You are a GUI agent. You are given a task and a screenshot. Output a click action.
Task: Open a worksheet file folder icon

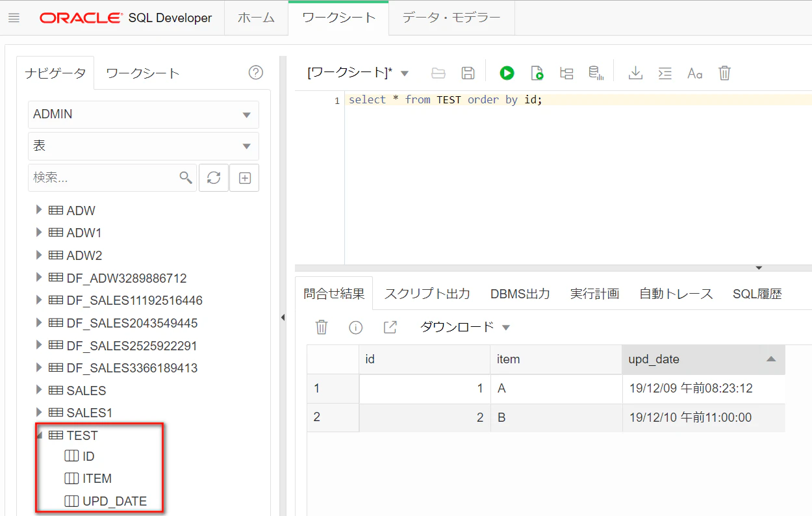point(438,73)
